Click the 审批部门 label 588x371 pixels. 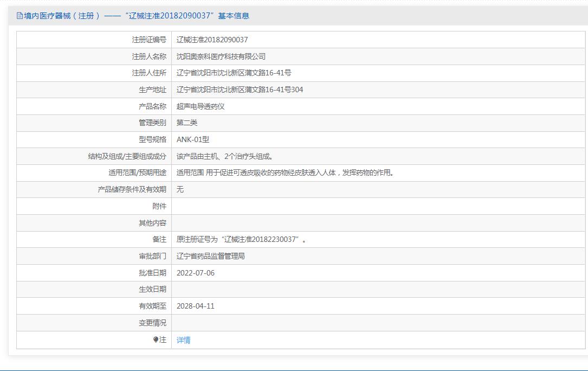152,256
